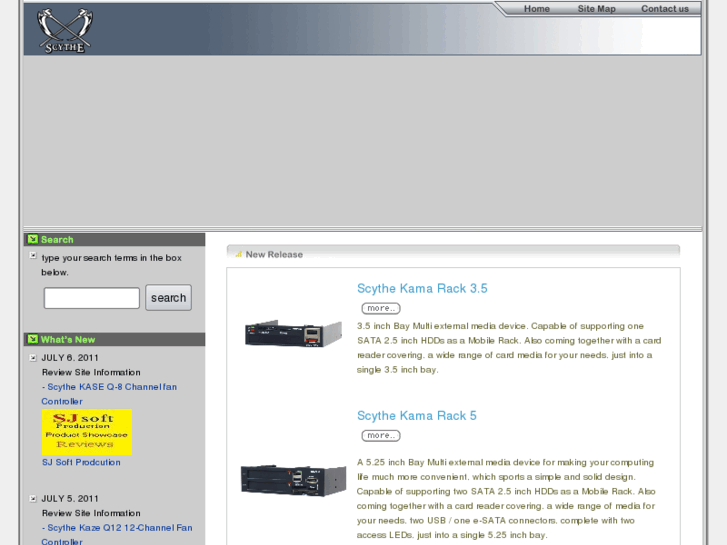Image resolution: width=727 pixels, height=545 pixels.
Task: Click the bullet icon next to JULY 6, 2011
Action: pyautogui.click(x=33, y=358)
